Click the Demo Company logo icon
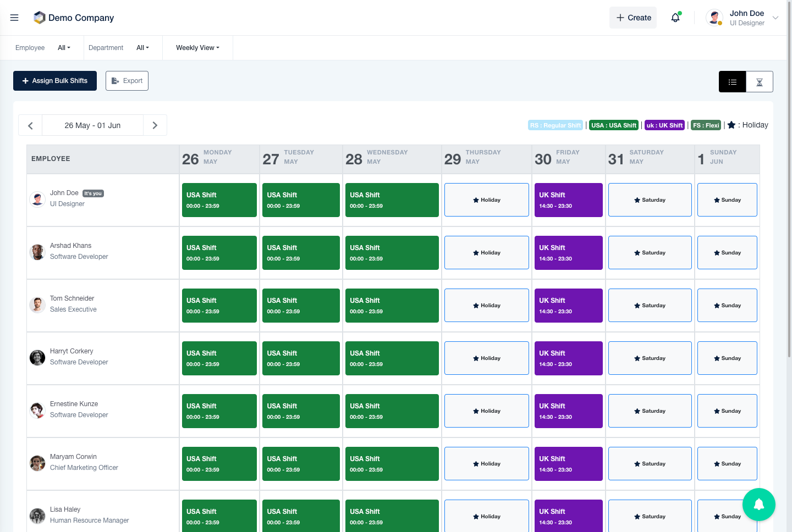792x532 pixels. 39,18
